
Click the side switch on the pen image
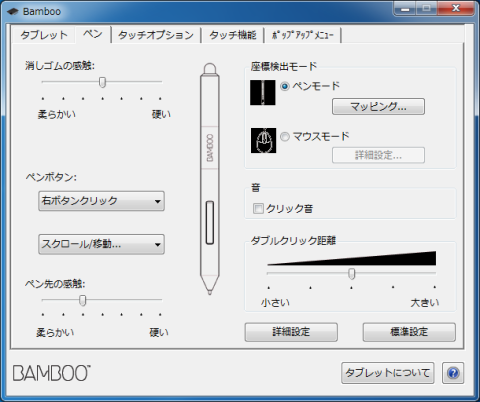click(210, 223)
